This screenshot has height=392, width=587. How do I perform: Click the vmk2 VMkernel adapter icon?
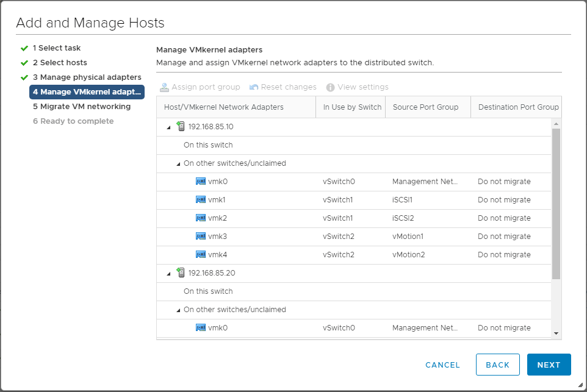click(x=200, y=218)
